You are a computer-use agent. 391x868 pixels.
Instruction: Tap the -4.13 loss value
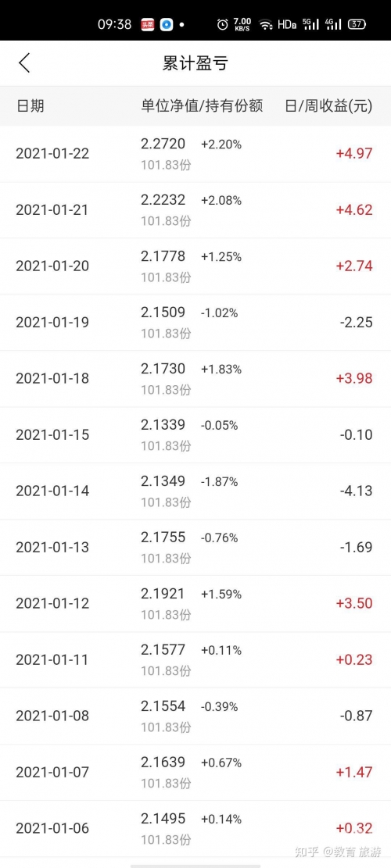pos(356,491)
